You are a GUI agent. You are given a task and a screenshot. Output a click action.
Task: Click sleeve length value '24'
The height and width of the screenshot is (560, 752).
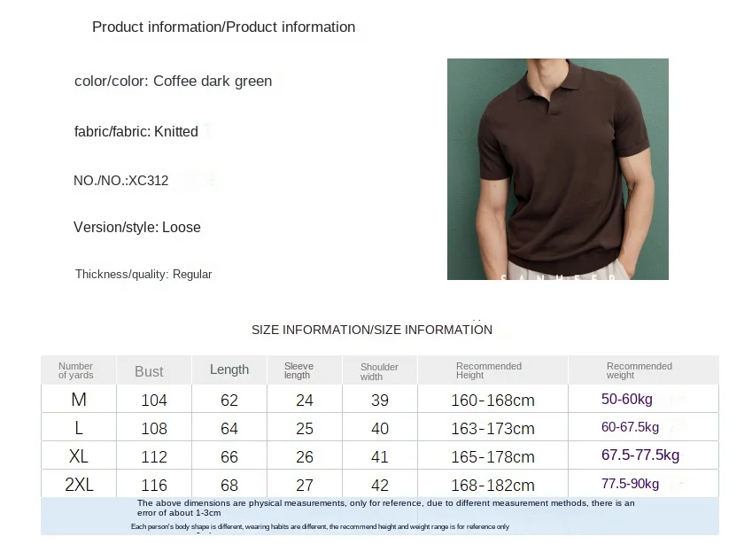tap(305, 401)
